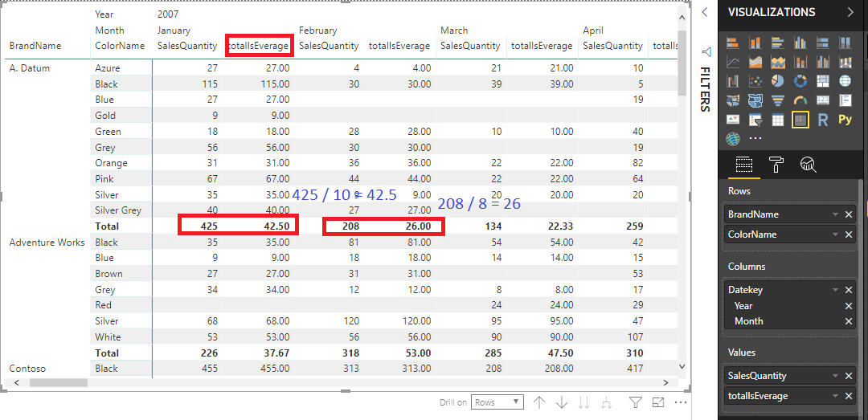Select the Map globe visual

(x=845, y=81)
